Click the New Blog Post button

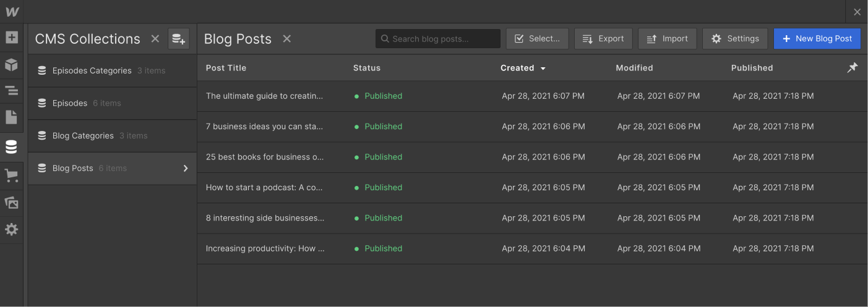coord(817,38)
